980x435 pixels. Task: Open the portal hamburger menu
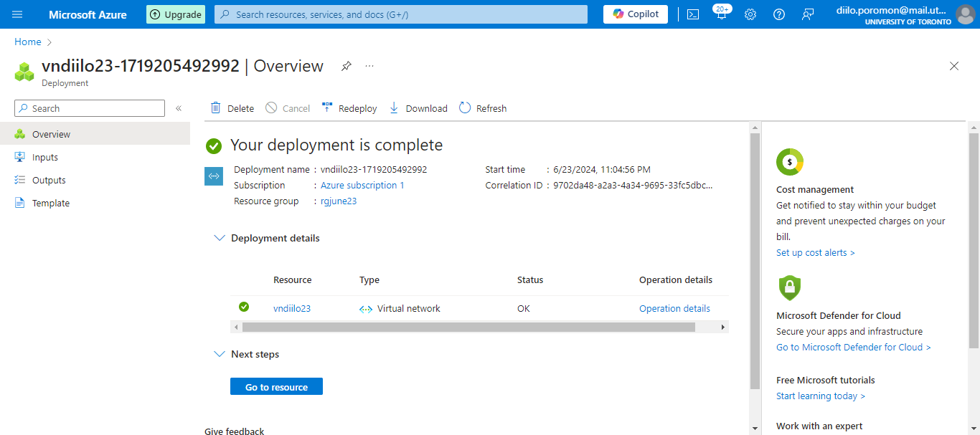pyautogui.click(x=17, y=14)
